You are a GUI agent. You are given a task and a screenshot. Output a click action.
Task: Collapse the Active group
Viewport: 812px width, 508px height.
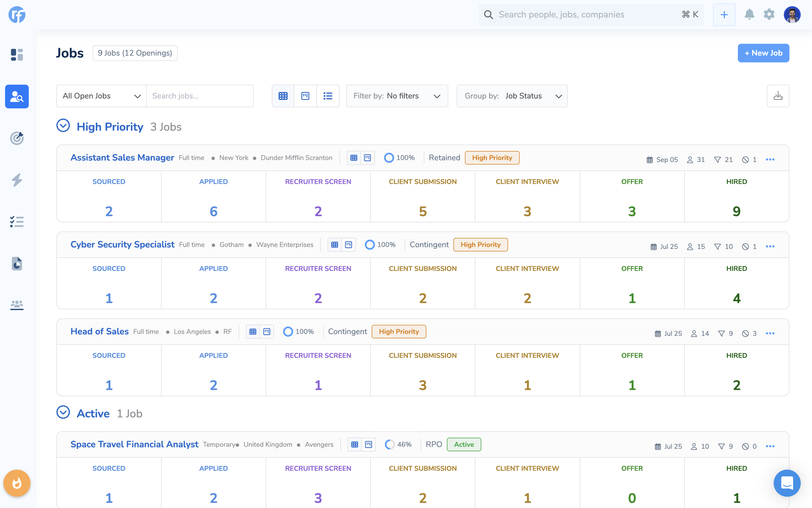63,412
